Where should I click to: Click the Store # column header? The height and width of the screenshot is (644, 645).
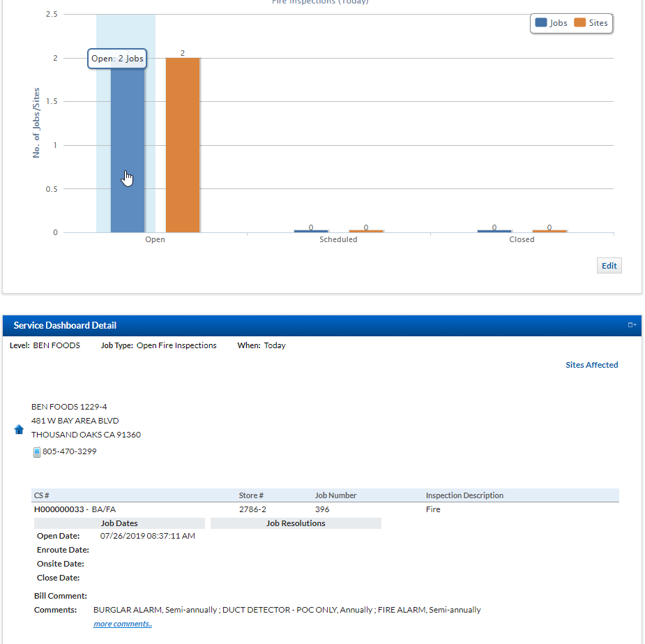[x=251, y=495]
